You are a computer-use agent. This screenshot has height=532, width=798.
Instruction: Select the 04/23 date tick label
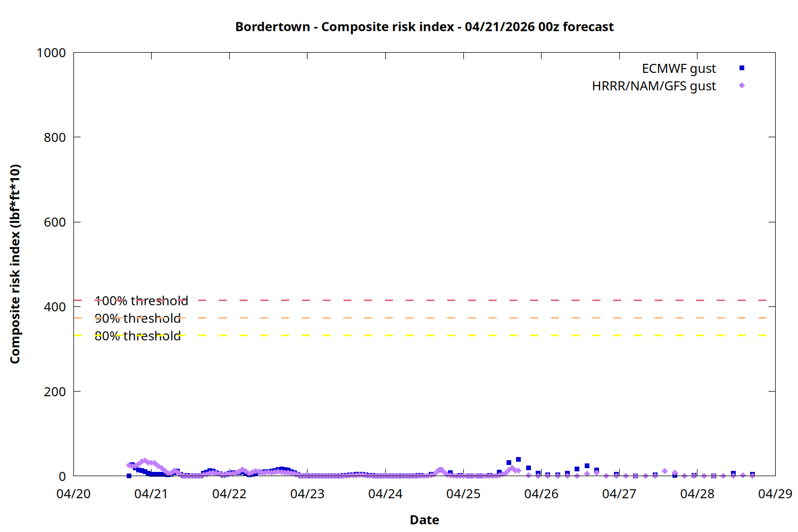coord(307,494)
